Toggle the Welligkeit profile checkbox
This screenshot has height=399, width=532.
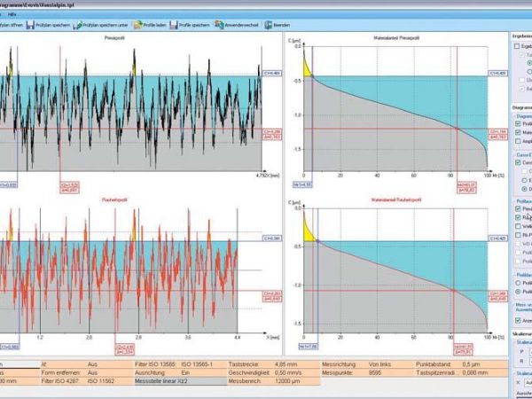pos(518,226)
